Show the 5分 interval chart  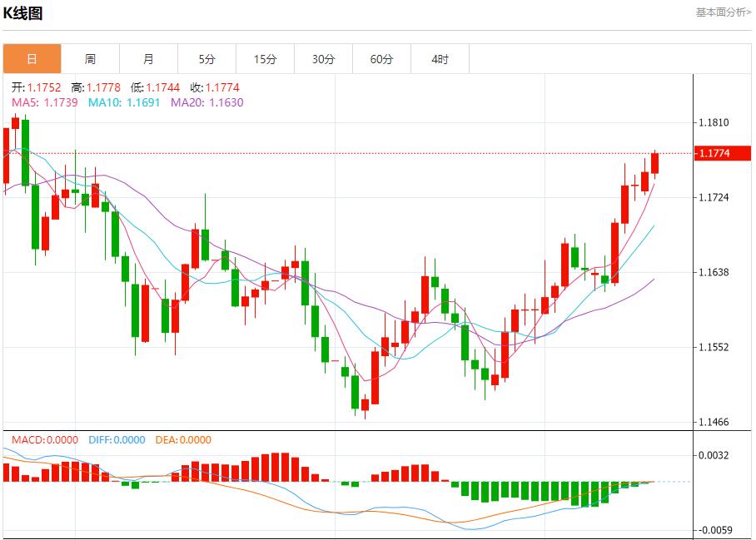point(206,59)
